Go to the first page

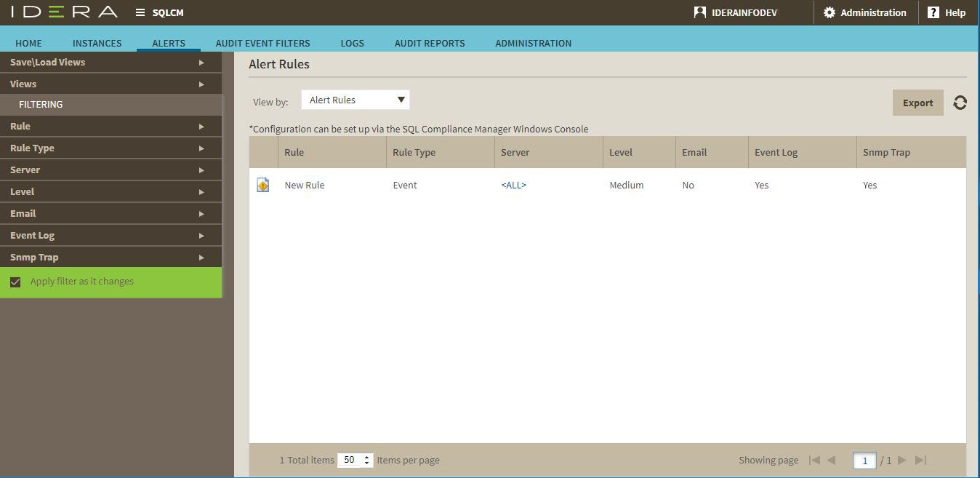814,460
